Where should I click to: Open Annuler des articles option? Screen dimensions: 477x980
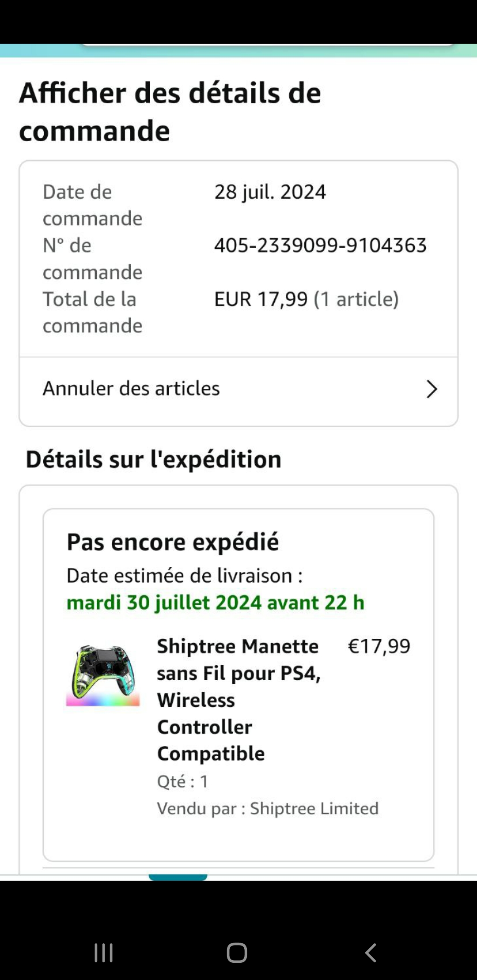tap(132, 389)
